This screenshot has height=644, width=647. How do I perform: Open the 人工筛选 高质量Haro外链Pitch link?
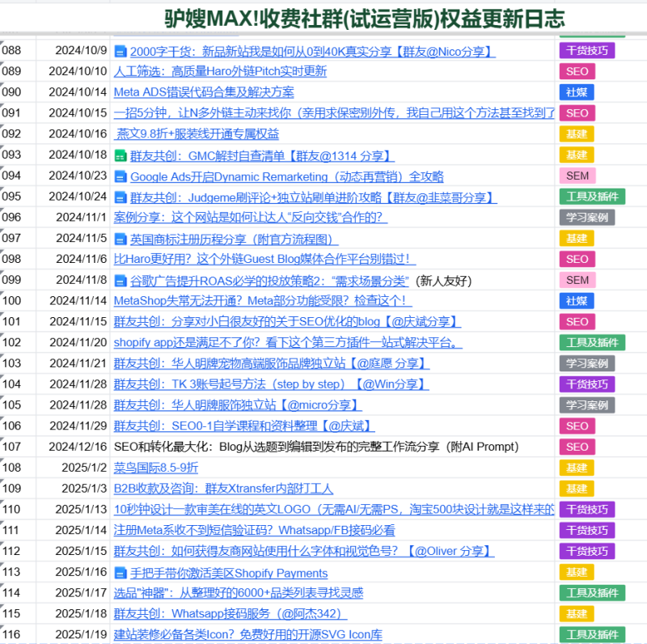pos(220,71)
